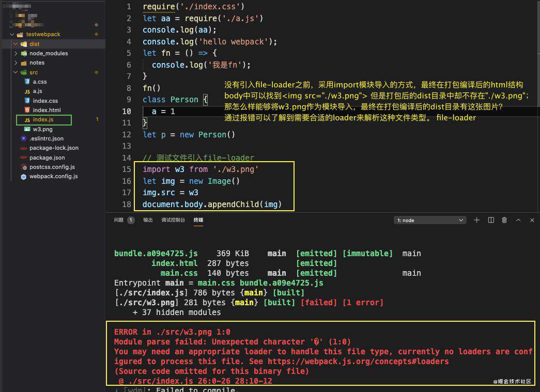Place cursor on 'class Person' line
This screenshot has width=540, height=392.
[175, 100]
